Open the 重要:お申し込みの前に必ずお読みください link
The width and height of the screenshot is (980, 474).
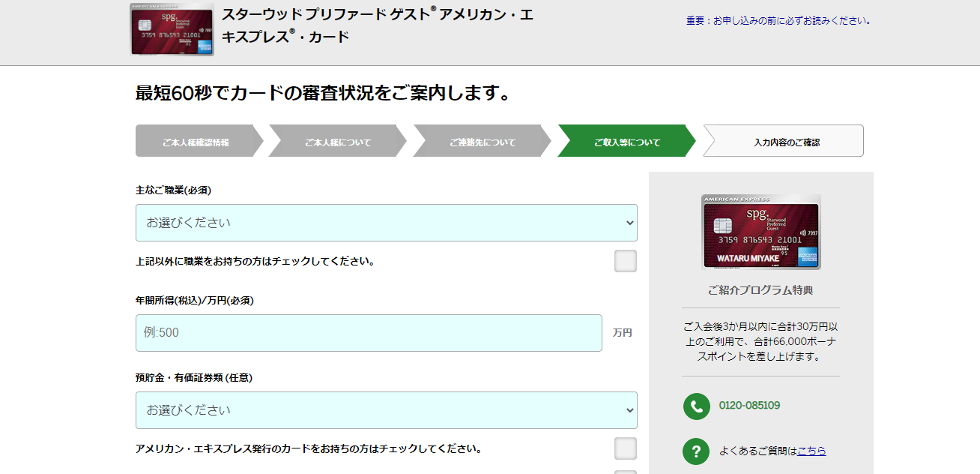(x=778, y=20)
